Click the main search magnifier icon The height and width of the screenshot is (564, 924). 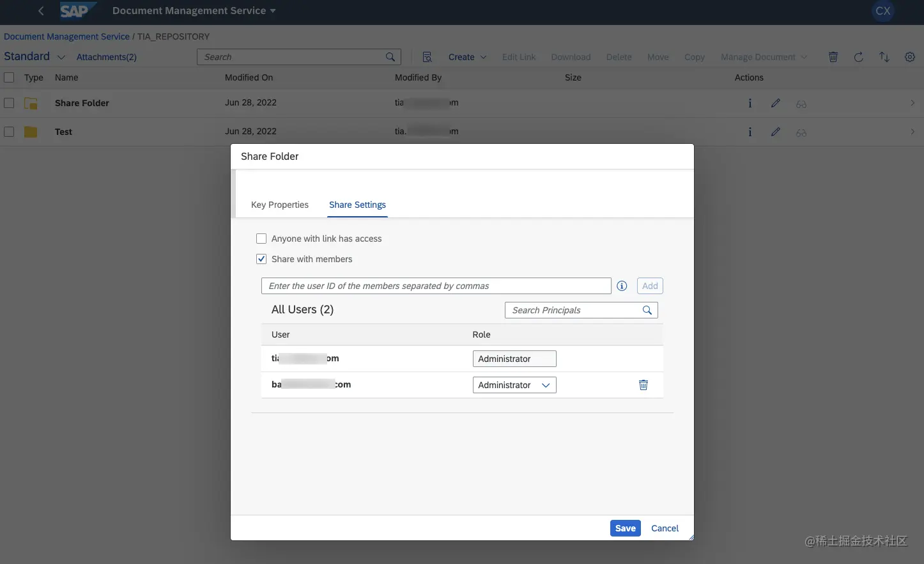tap(390, 57)
